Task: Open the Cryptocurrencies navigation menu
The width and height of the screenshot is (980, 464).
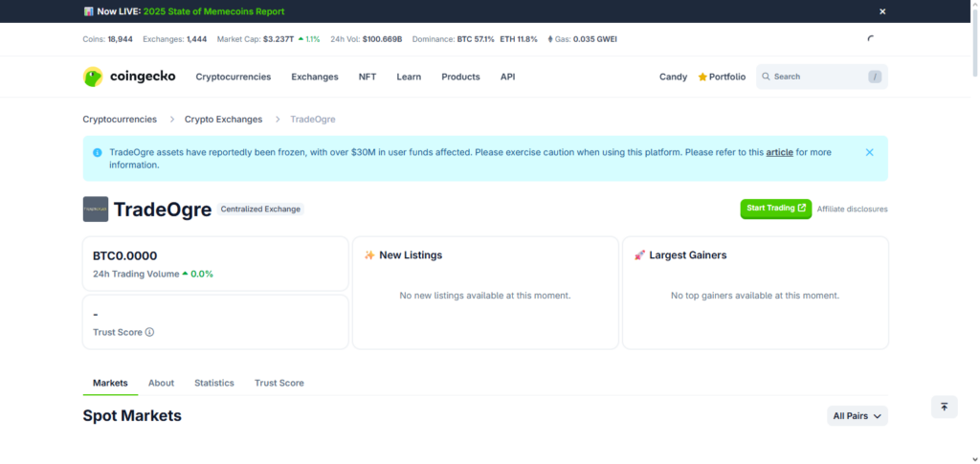Action: coord(233,77)
